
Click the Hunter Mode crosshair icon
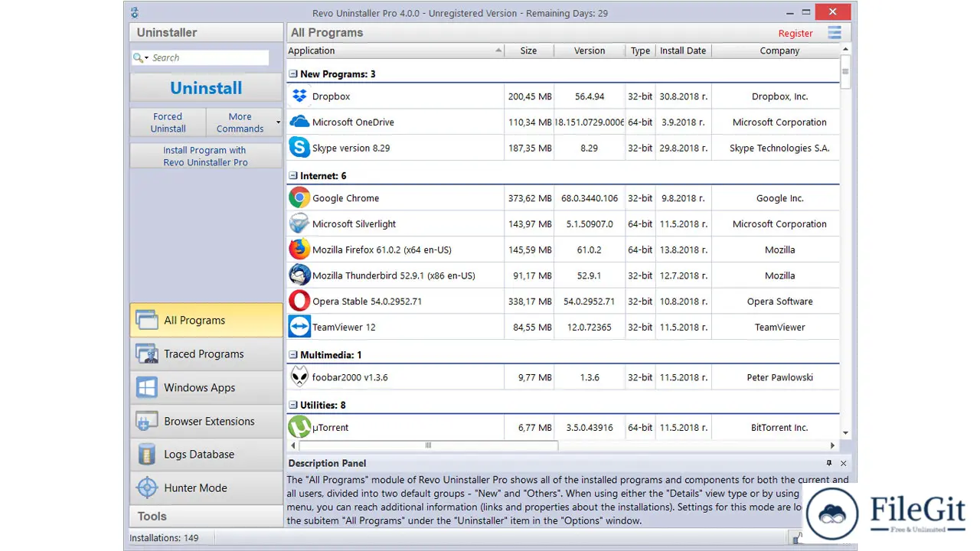(147, 487)
